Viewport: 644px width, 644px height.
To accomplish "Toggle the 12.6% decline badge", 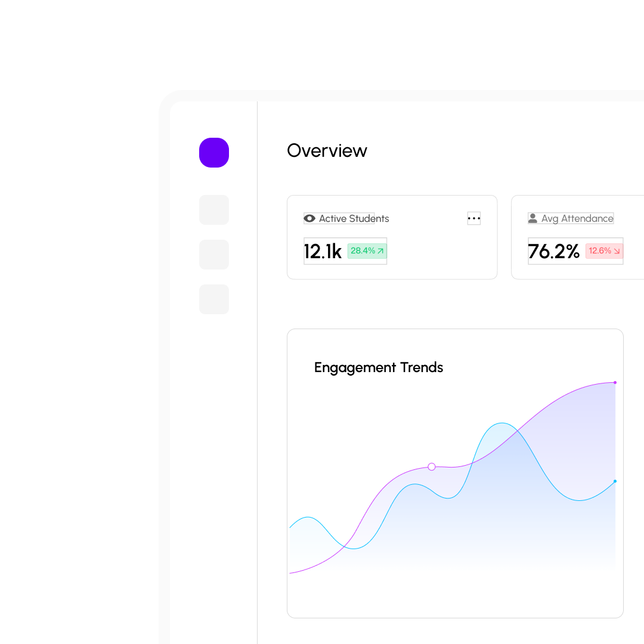I will pyautogui.click(x=603, y=251).
